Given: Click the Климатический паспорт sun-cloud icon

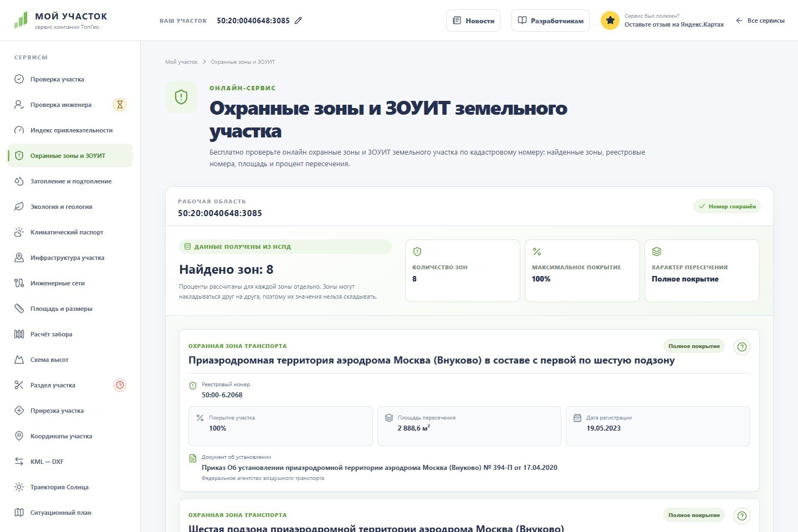Looking at the screenshot, I should 19,232.
